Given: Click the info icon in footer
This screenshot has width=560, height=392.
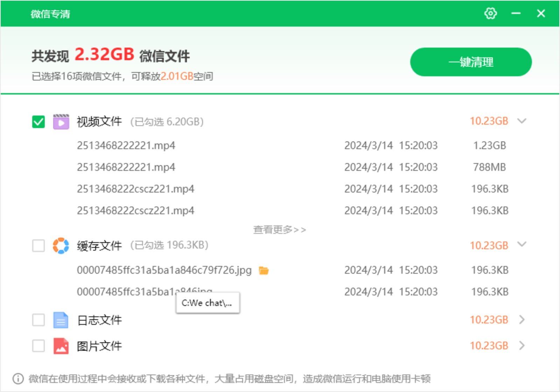Looking at the screenshot, I should tap(18, 379).
